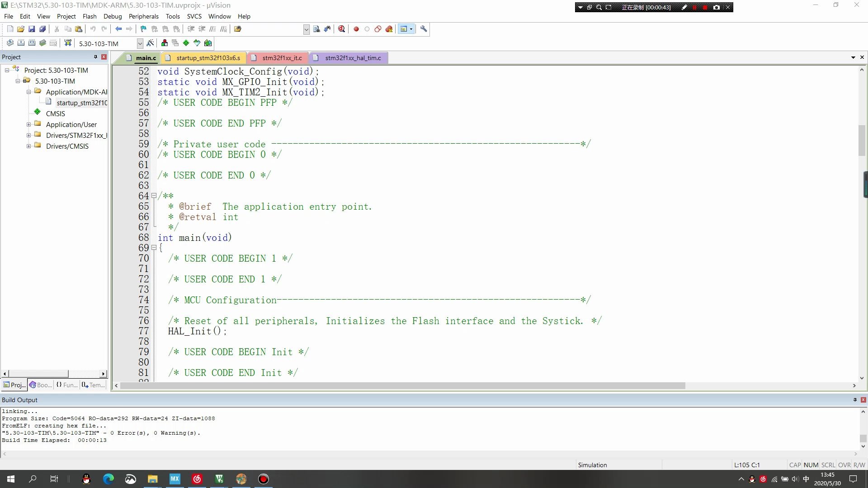Image resolution: width=868 pixels, height=488 pixels.
Task: Expand the Drivers/STM32F1xx_L tree node
Action: (x=28, y=135)
